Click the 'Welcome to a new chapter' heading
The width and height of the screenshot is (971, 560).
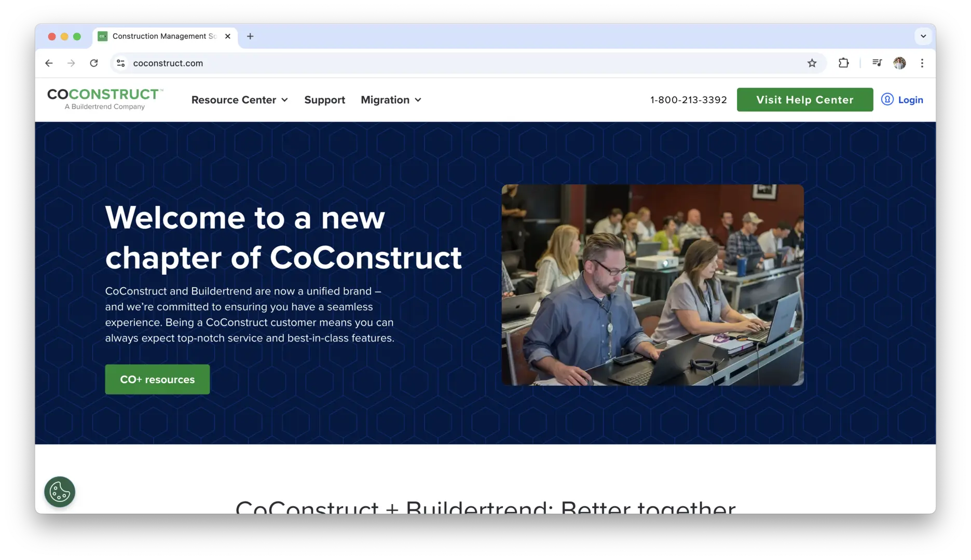click(283, 237)
